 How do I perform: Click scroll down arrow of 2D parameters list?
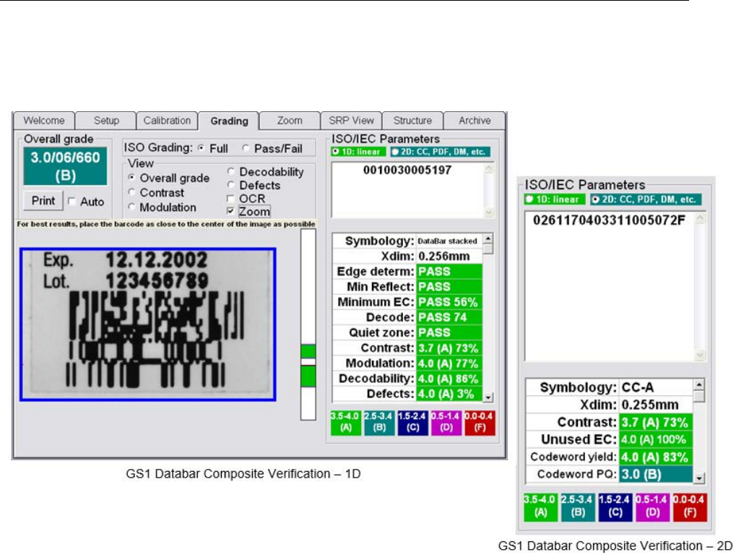(x=699, y=478)
